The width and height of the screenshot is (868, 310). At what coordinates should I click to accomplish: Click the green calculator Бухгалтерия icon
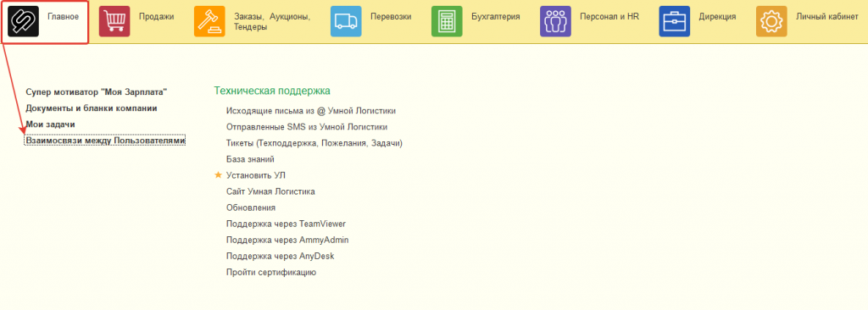447,21
